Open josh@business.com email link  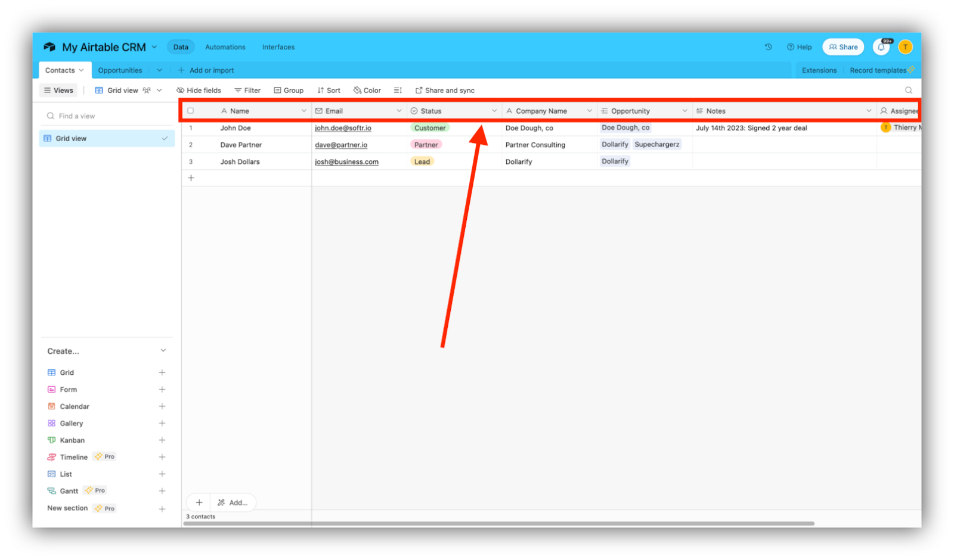click(x=346, y=161)
